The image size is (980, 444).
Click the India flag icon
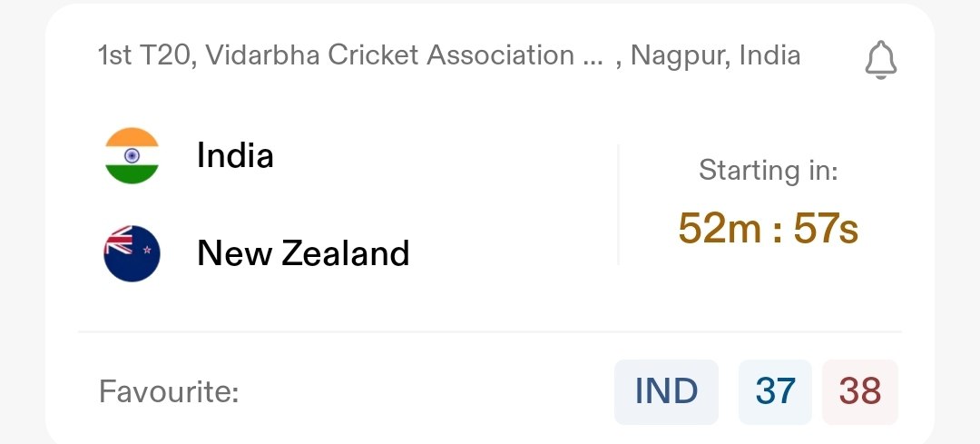point(132,156)
